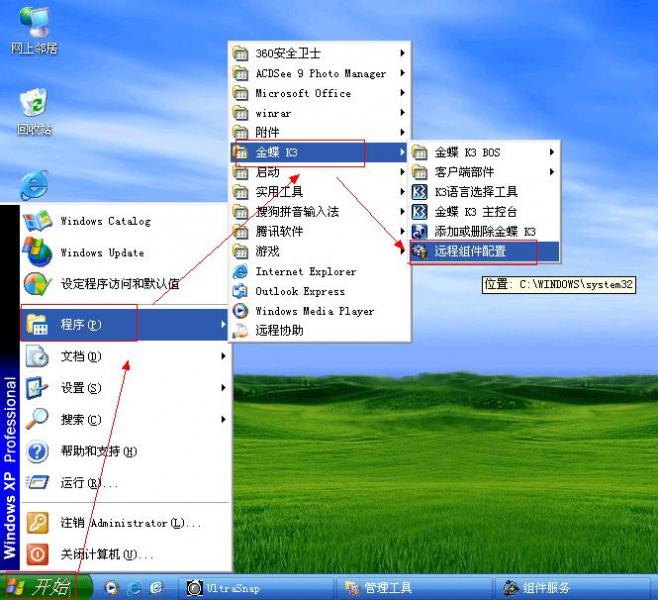Click the 远程协助 icon
658x600 pixels.
click(x=240, y=331)
